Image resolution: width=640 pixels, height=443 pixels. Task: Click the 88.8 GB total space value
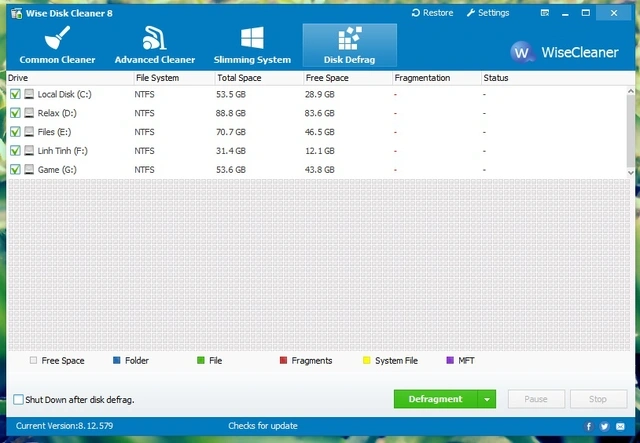(x=231, y=113)
